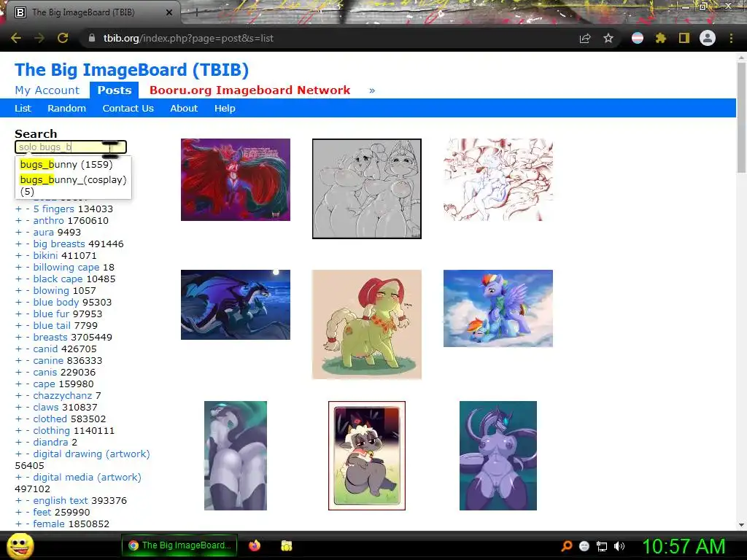Open the smiley face Start button
The height and width of the screenshot is (560, 747).
(x=20, y=545)
